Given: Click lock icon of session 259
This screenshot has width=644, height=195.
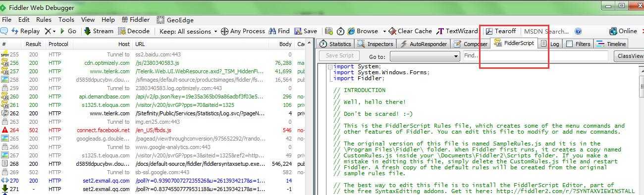Looking at the screenshot, I should coord(4,88).
